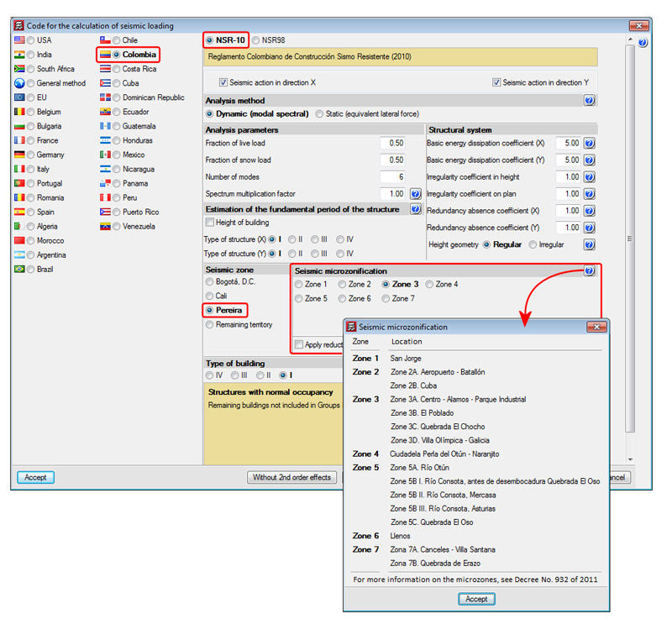Click the India flag icon
This screenshot has width=672, height=640.
pos(19,55)
